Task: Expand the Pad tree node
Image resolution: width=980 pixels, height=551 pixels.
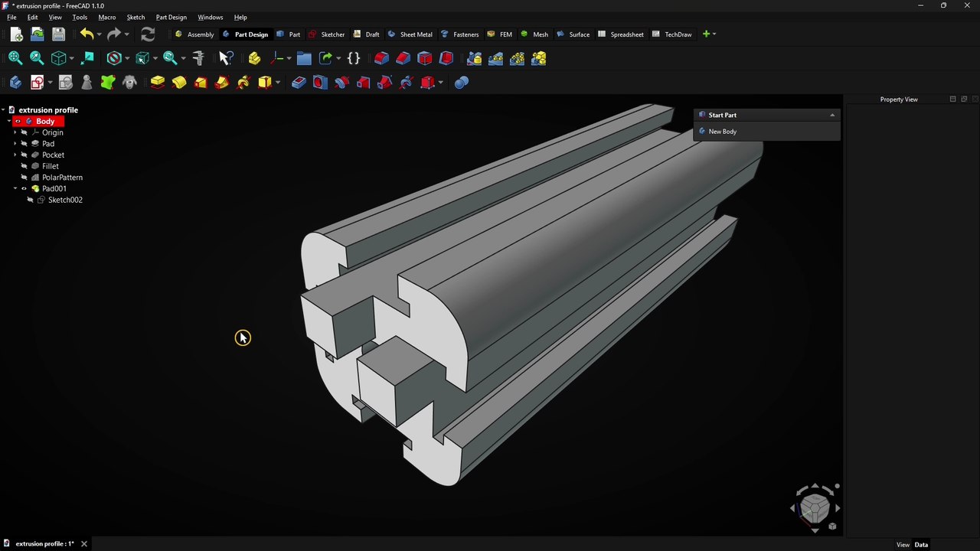Action: [x=15, y=144]
